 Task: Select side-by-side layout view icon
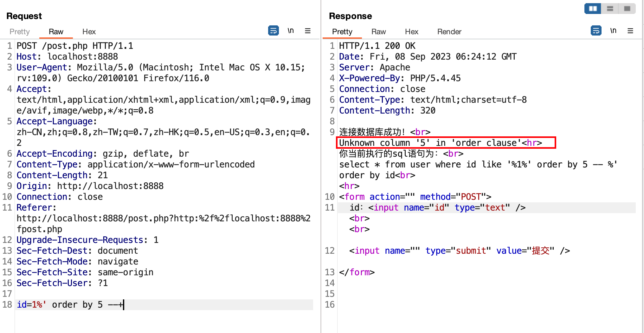[593, 9]
